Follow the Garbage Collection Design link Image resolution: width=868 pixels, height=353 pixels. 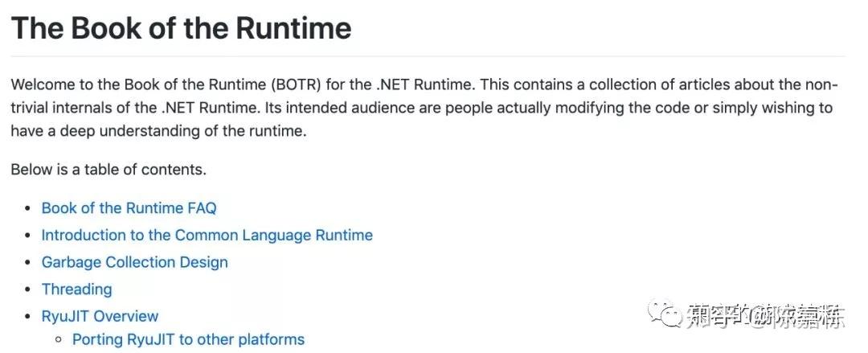point(134,262)
